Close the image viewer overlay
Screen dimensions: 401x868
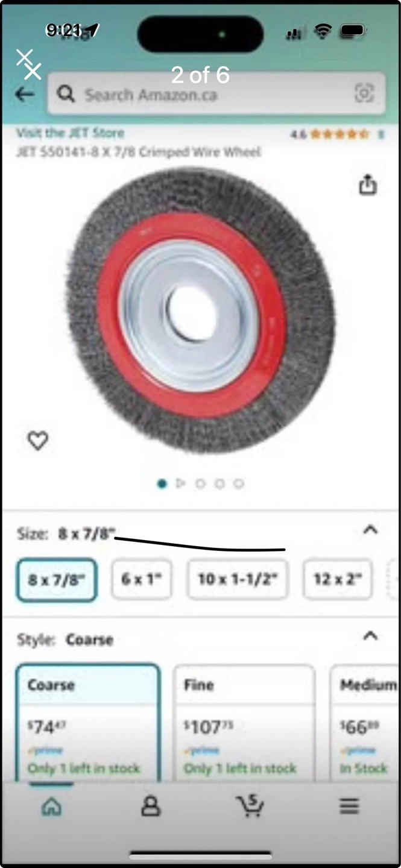(28, 64)
